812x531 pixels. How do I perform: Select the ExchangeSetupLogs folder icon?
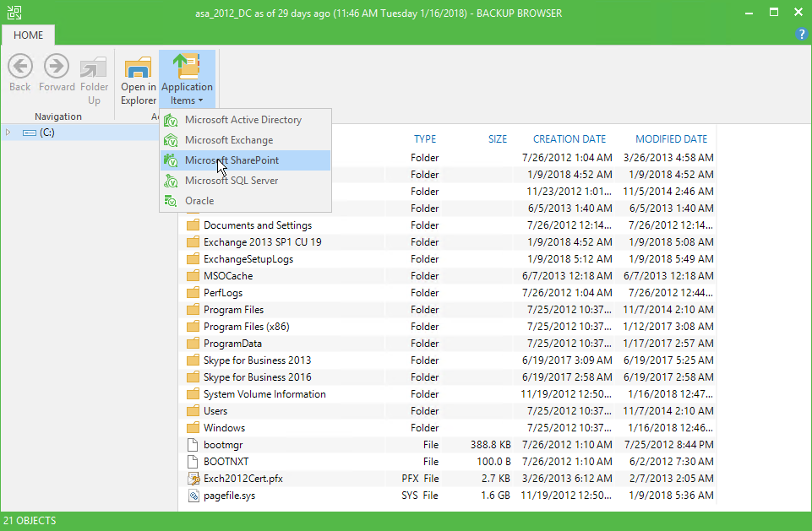point(193,259)
